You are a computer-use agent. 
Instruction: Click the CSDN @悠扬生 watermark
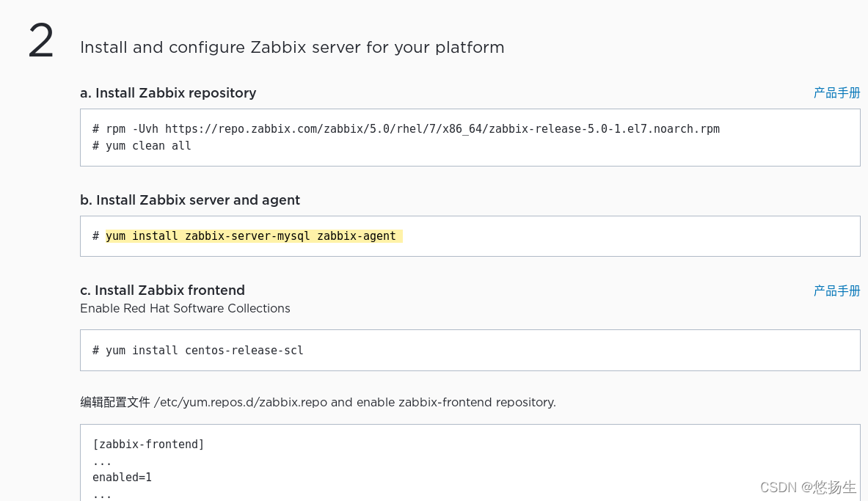click(x=808, y=487)
